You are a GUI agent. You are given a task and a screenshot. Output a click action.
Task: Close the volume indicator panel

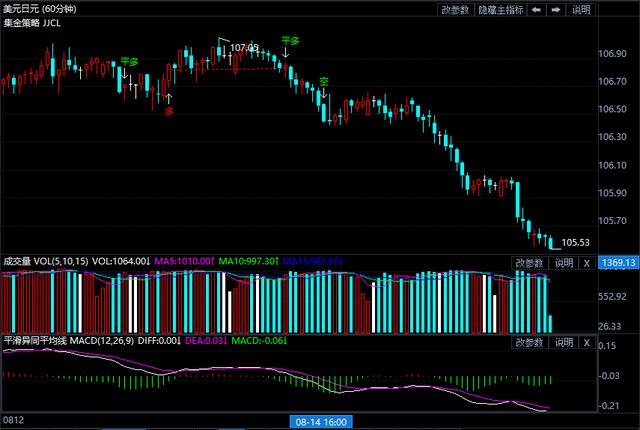(587, 262)
